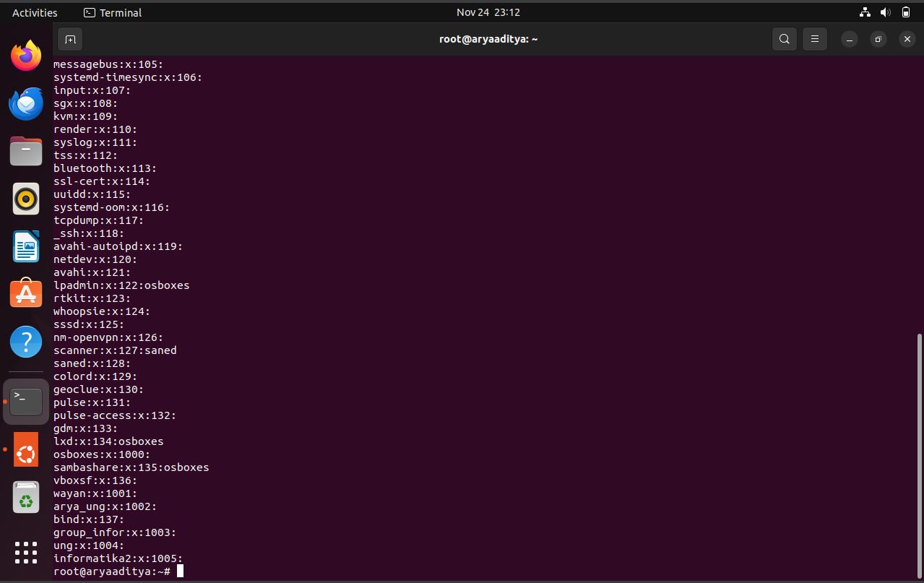Click the line pulse-access:x:132:
The width and height of the screenshot is (924, 583).
[115, 415]
